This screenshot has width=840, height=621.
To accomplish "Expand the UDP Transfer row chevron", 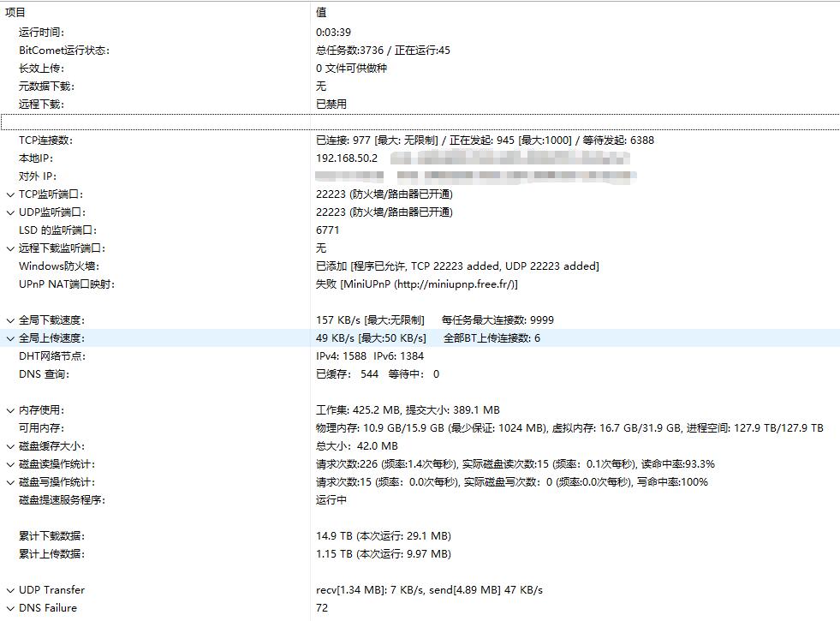I will [10, 590].
